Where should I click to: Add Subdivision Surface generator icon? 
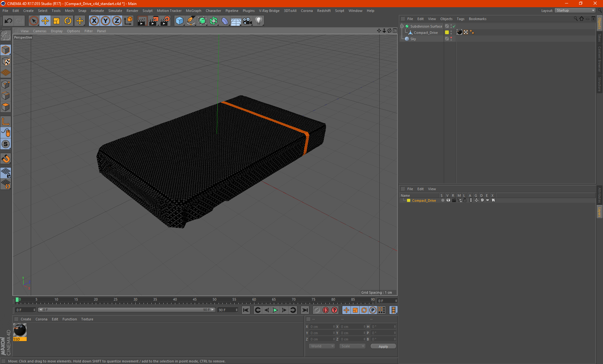202,21
